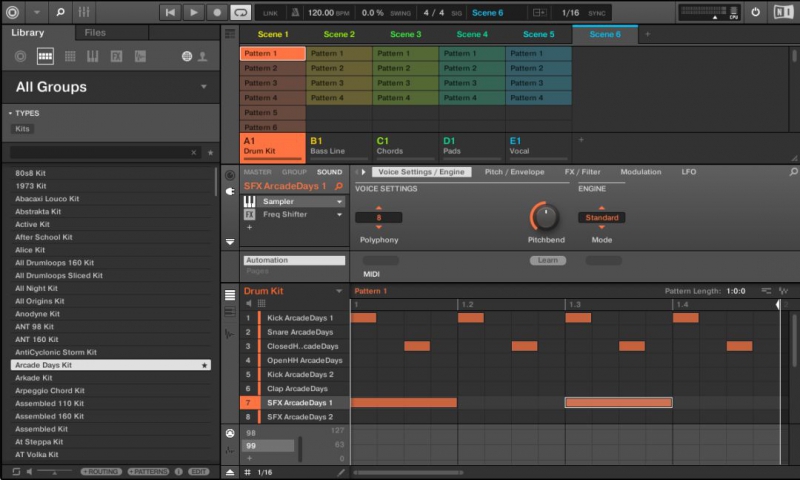Click the NI logo
Viewport: 800px width, 480px height.
(x=783, y=12)
